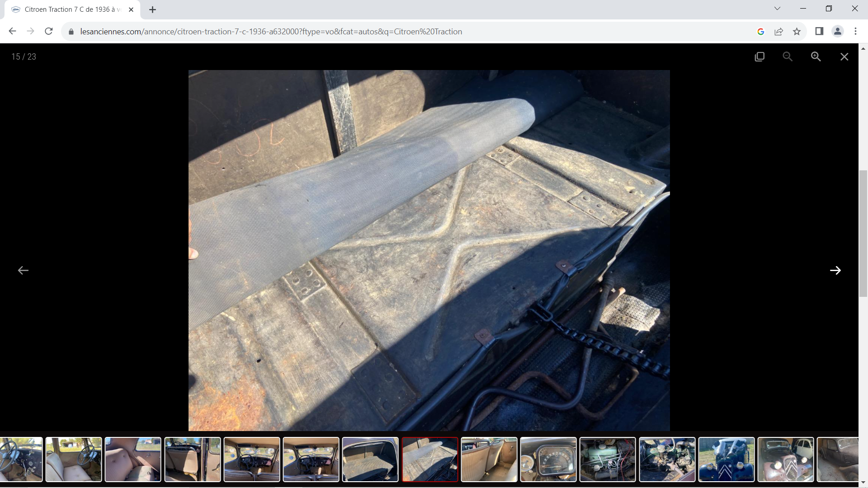The image size is (868, 488).
Task: Close the Citroen Traction 7 C tab
Action: (x=131, y=9)
